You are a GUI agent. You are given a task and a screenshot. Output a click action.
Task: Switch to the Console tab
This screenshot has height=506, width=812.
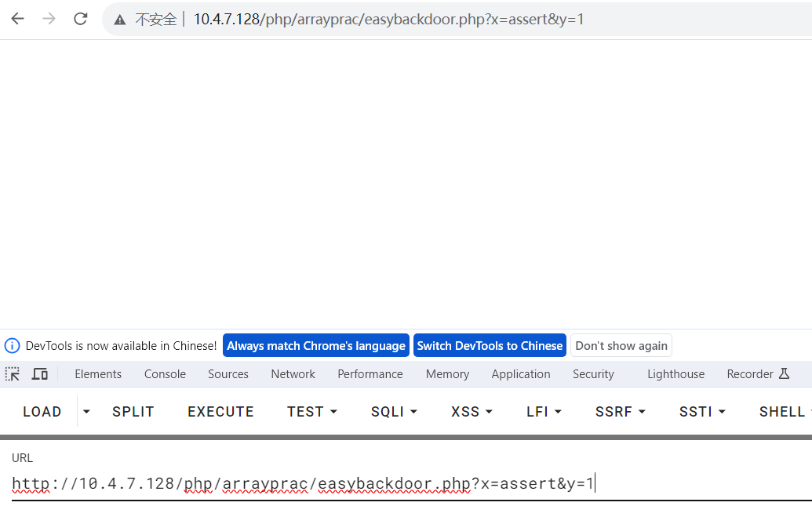[x=165, y=374]
